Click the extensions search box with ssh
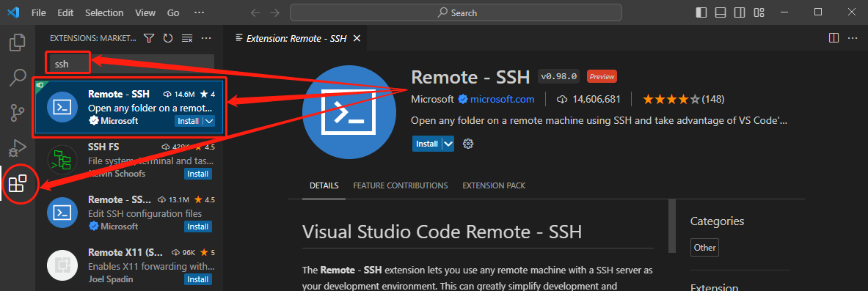The width and height of the screenshot is (868, 291). [131, 64]
